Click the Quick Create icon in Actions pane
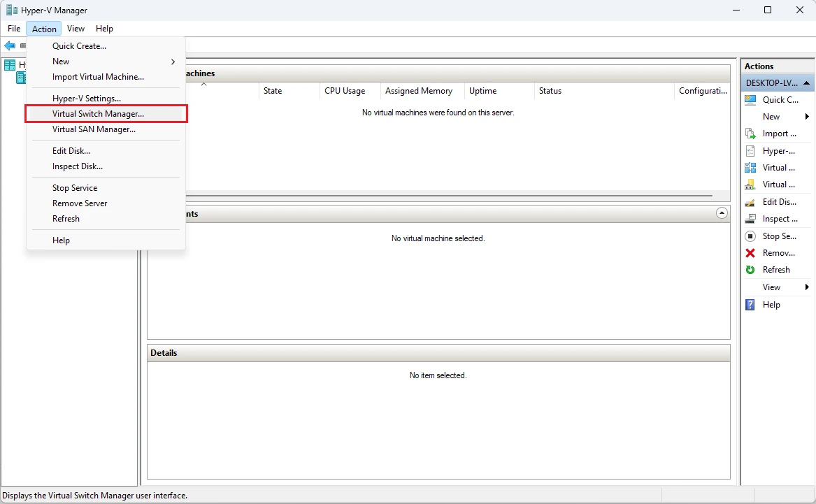The image size is (816, 504). (750, 100)
